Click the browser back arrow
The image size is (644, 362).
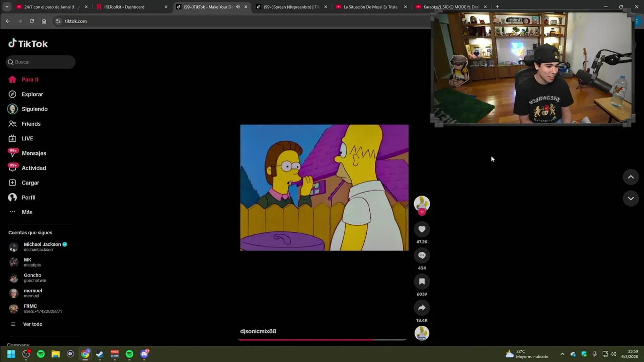pos(8,21)
